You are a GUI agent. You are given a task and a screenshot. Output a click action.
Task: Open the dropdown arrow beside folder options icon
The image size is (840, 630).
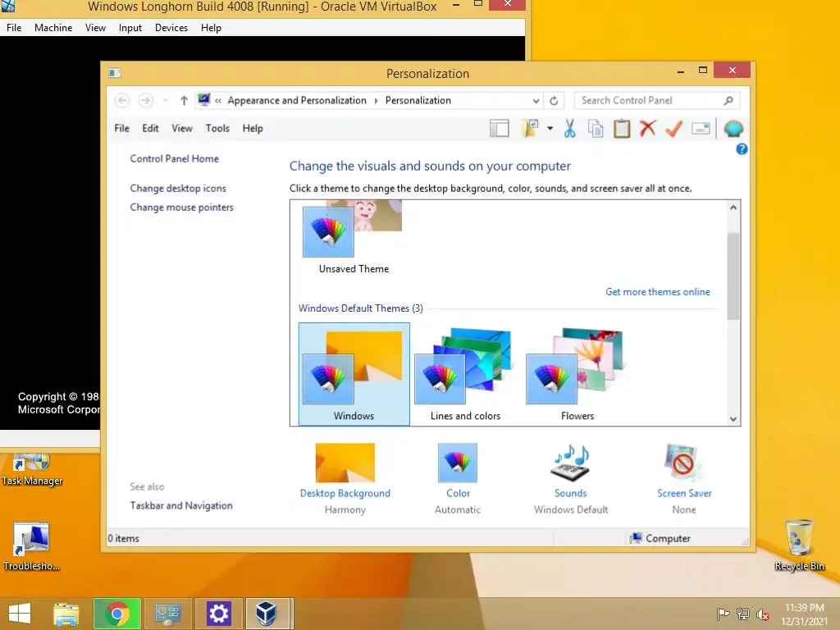pos(550,129)
